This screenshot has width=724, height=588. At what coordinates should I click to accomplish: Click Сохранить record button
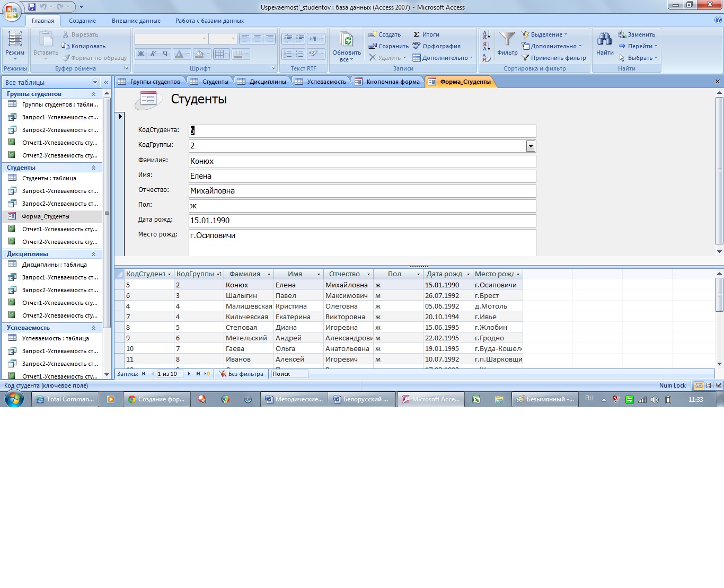389,46
